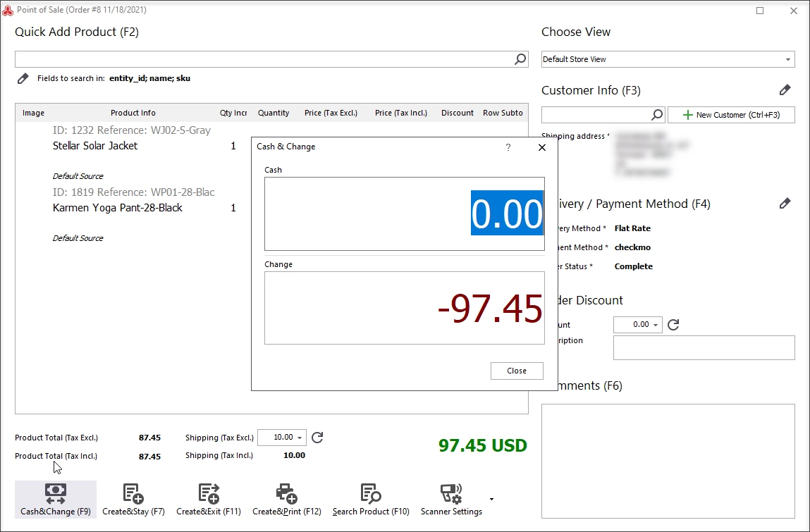
Task: Click the Quick Add Product search magnifier
Action: [x=520, y=59]
